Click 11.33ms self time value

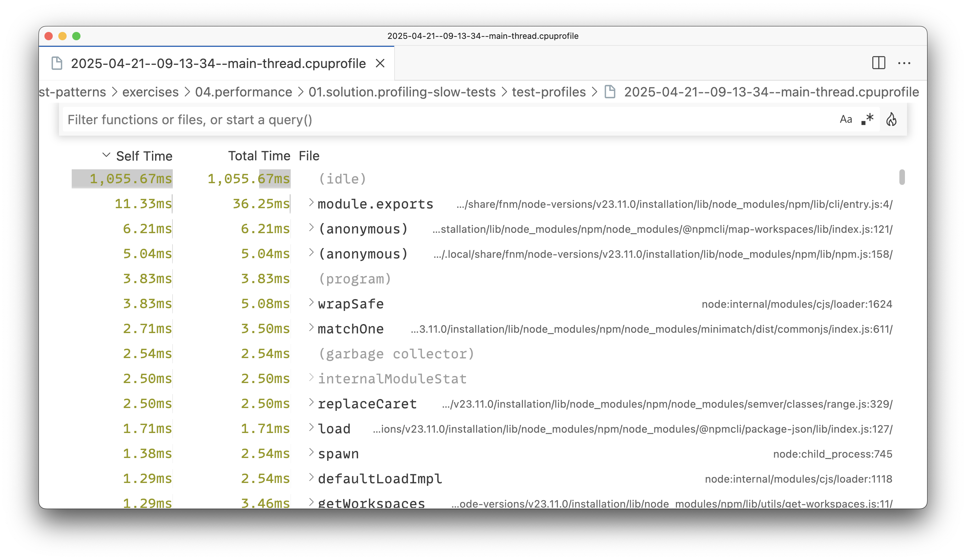click(143, 204)
